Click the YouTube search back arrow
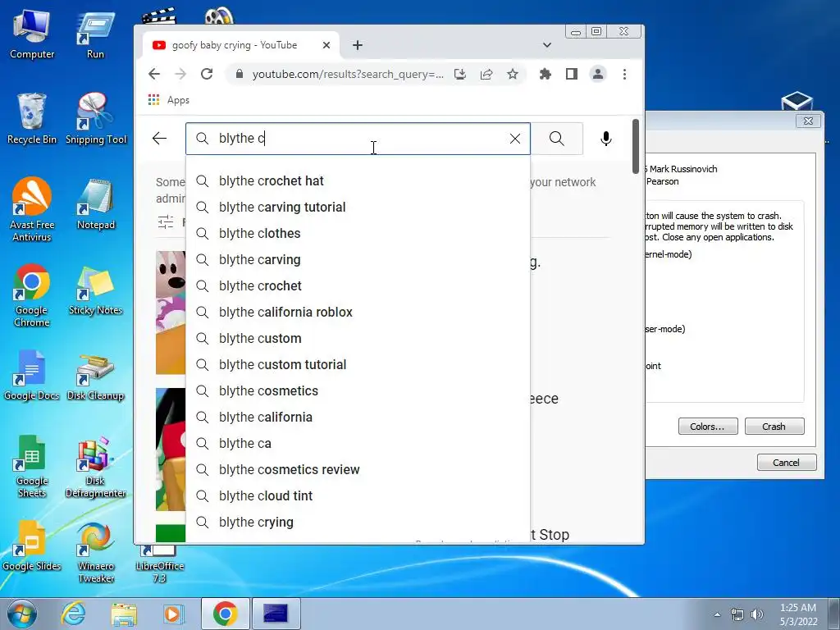 160,139
